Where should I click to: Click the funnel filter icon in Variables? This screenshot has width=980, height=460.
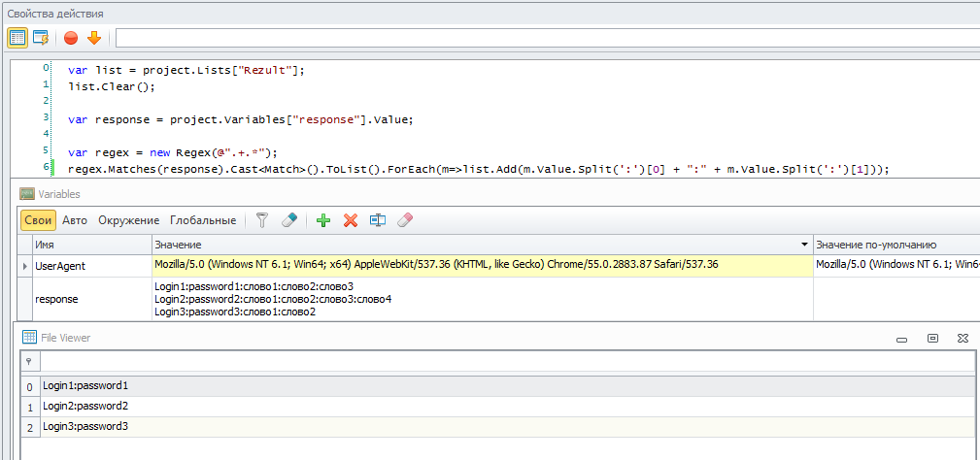click(261, 220)
